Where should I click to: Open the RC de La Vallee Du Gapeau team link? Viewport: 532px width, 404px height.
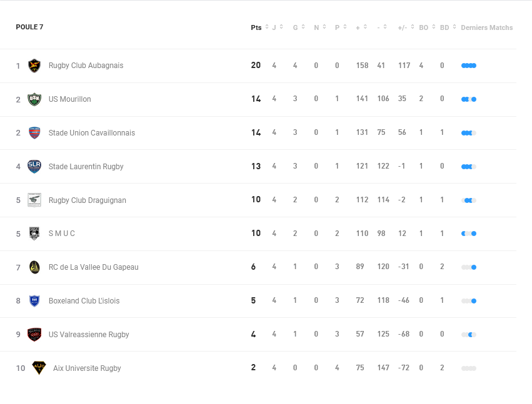[93, 267]
